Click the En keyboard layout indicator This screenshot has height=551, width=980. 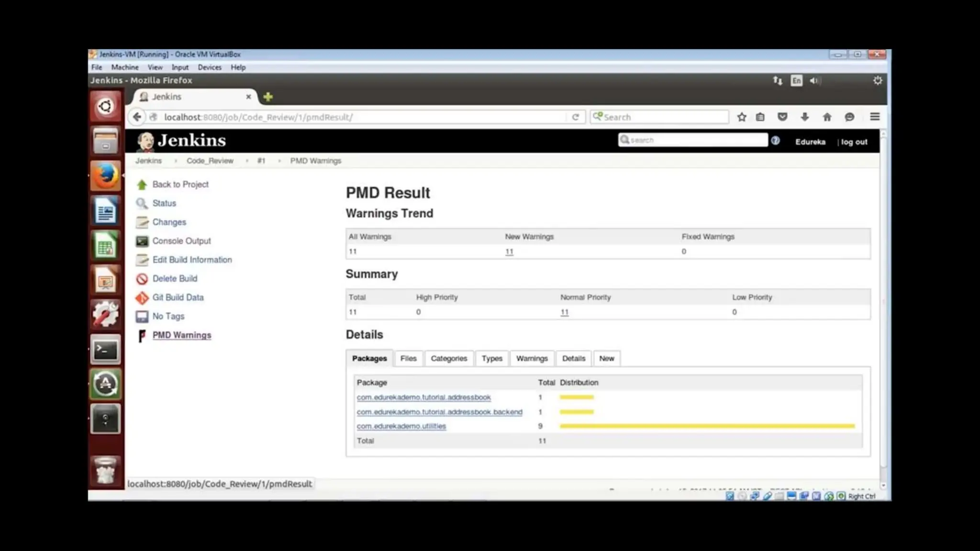[x=796, y=81]
